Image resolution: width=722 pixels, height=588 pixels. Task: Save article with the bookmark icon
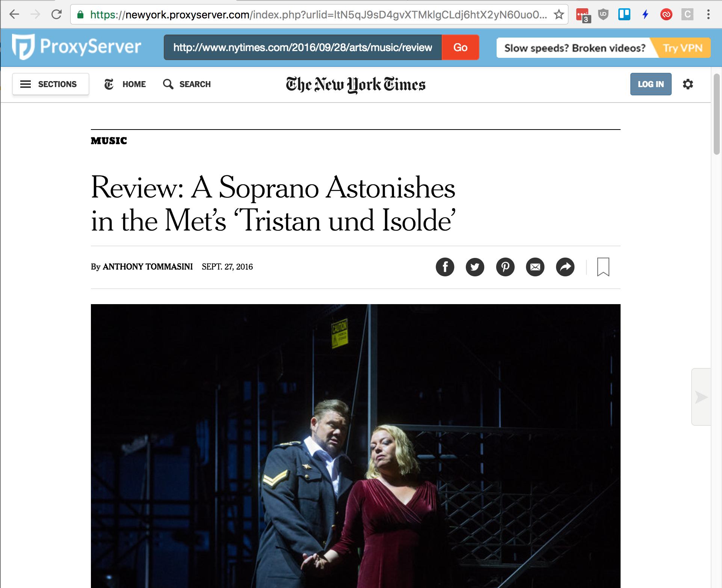(603, 267)
